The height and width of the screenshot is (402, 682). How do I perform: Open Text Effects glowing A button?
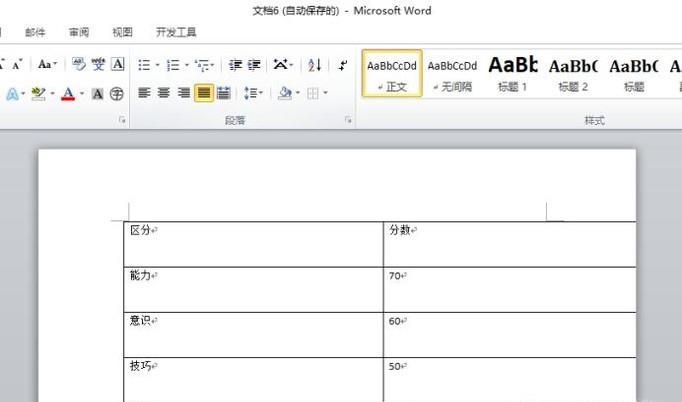click(12, 93)
